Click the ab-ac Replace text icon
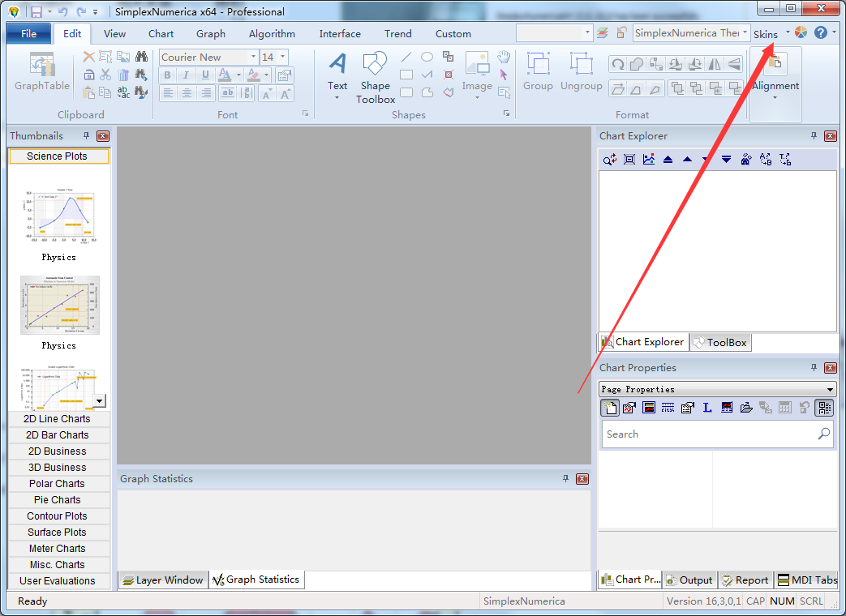 [x=123, y=92]
